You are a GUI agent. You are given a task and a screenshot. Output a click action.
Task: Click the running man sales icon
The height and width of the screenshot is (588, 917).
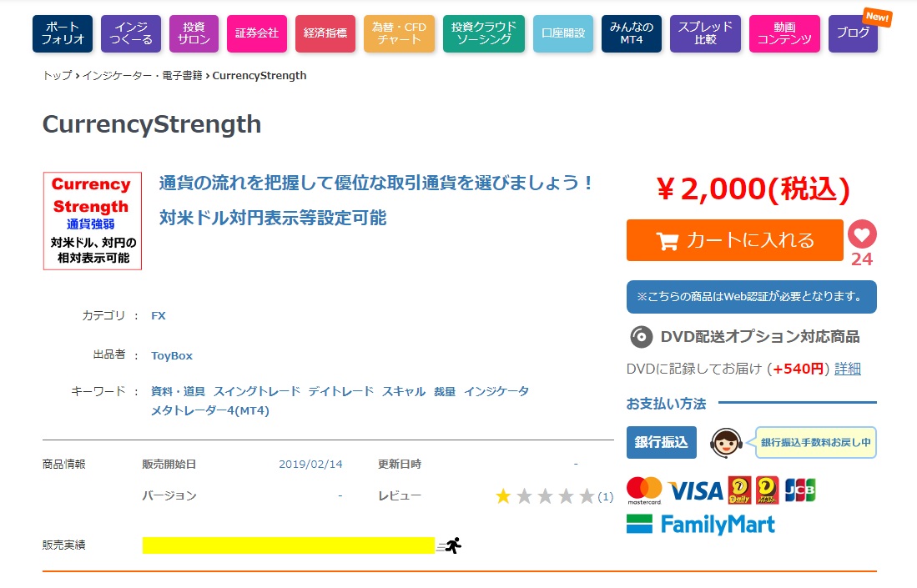(x=452, y=545)
